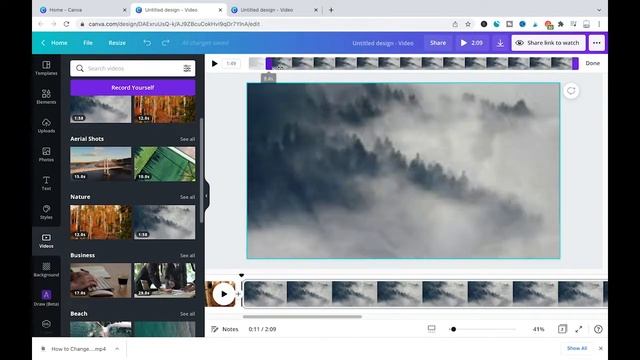See all Business videos
Image resolution: width=640 pixels, height=360 pixels.
coord(187,256)
